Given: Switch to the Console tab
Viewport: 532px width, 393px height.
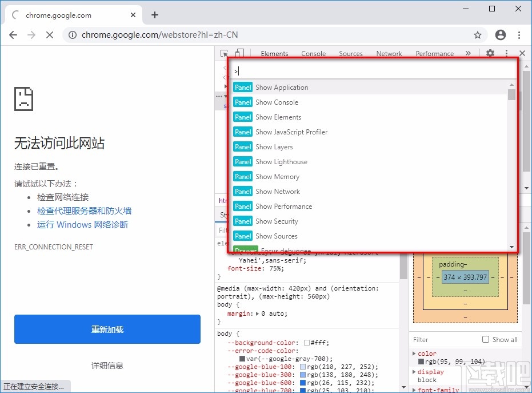Looking at the screenshot, I should click(x=313, y=53).
